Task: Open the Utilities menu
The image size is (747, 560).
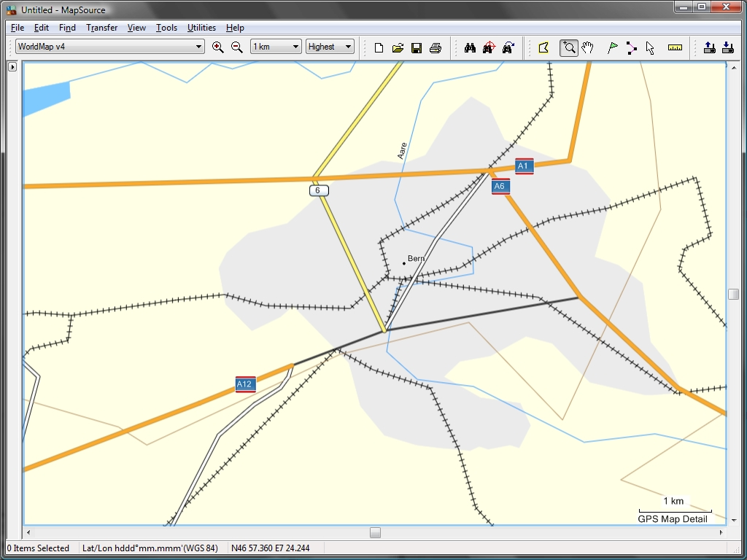Action: (201, 28)
